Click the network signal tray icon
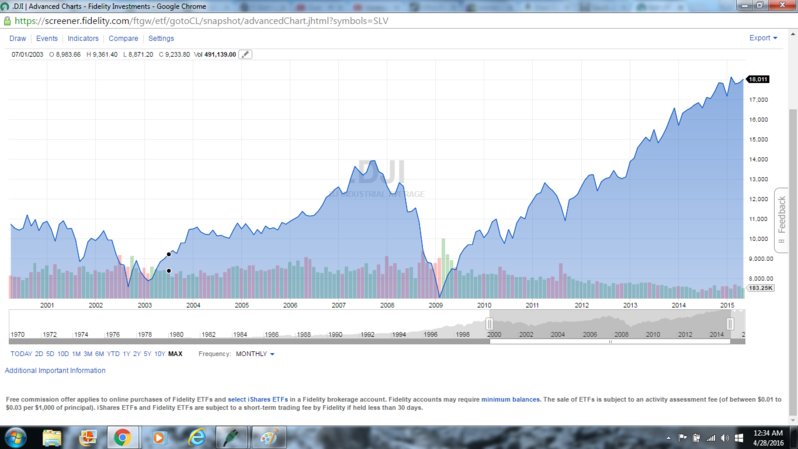This screenshot has width=798, height=449. pyautogui.click(x=711, y=438)
